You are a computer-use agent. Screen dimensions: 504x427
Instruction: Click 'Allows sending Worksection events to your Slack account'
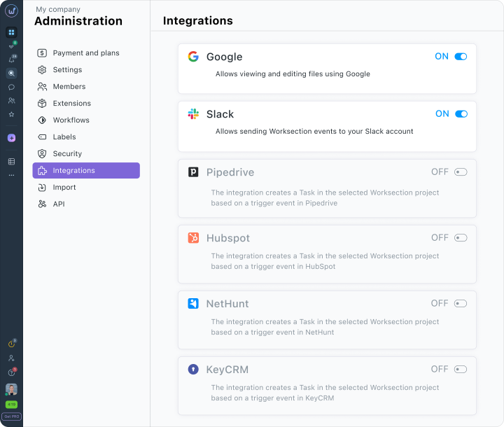314,131
